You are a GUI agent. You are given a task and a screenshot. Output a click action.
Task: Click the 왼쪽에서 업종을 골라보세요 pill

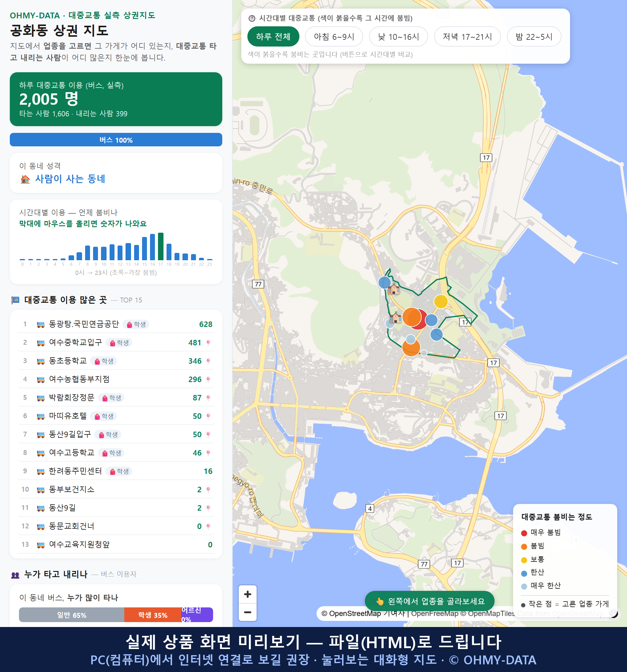[x=430, y=601]
